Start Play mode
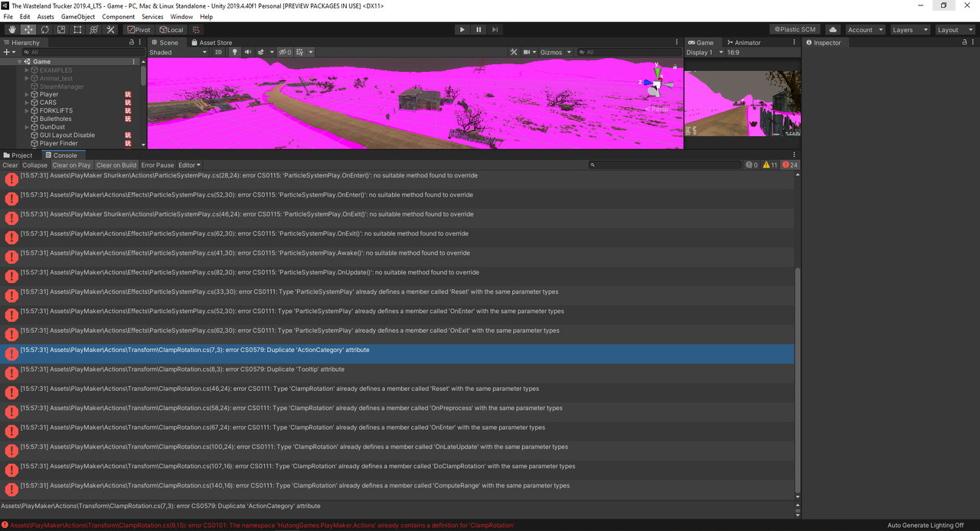 click(x=462, y=30)
